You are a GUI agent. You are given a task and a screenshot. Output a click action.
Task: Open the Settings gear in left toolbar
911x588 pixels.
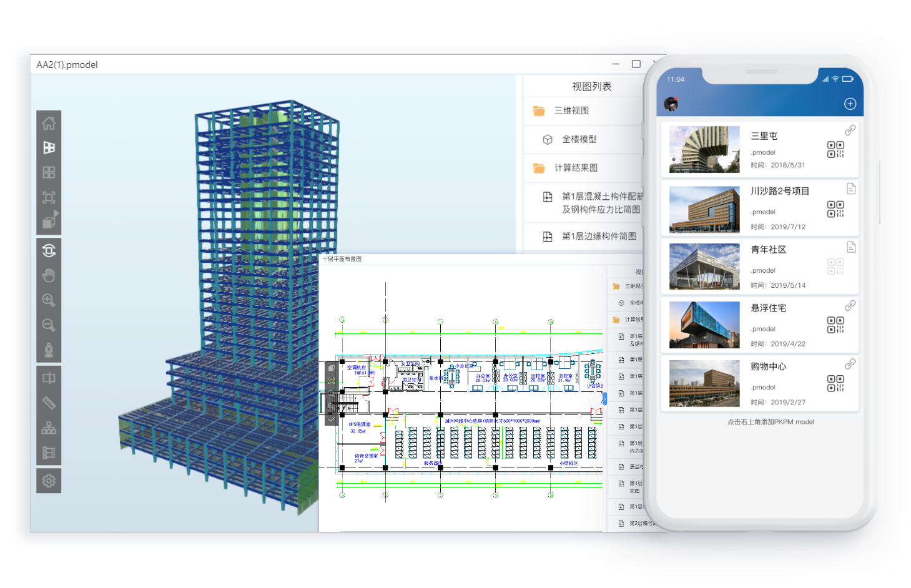click(x=49, y=481)
